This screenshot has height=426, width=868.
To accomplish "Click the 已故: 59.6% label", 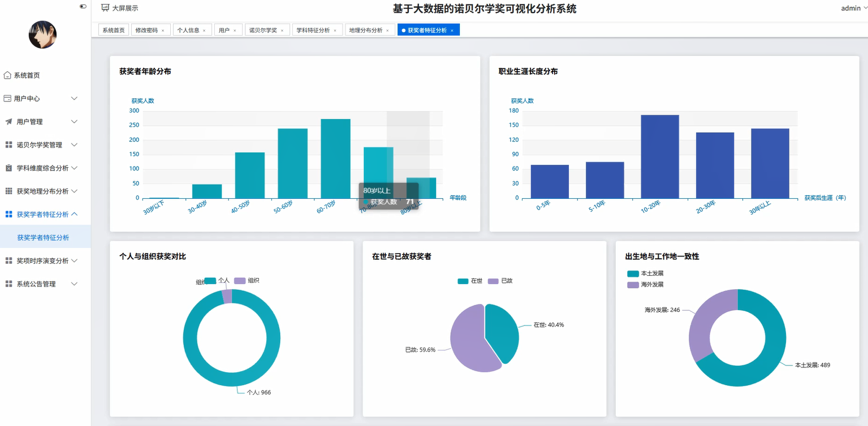I will 420,350.
